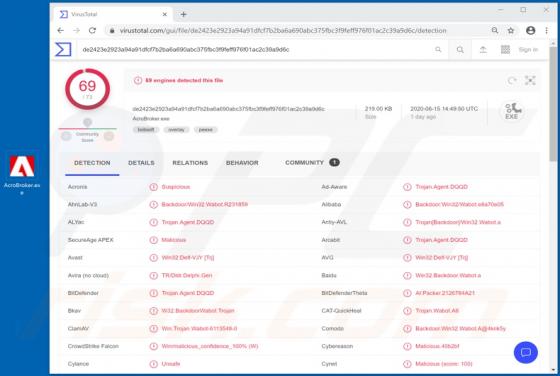
Task: Click the community score downvote icon
Action: (66, 136)
